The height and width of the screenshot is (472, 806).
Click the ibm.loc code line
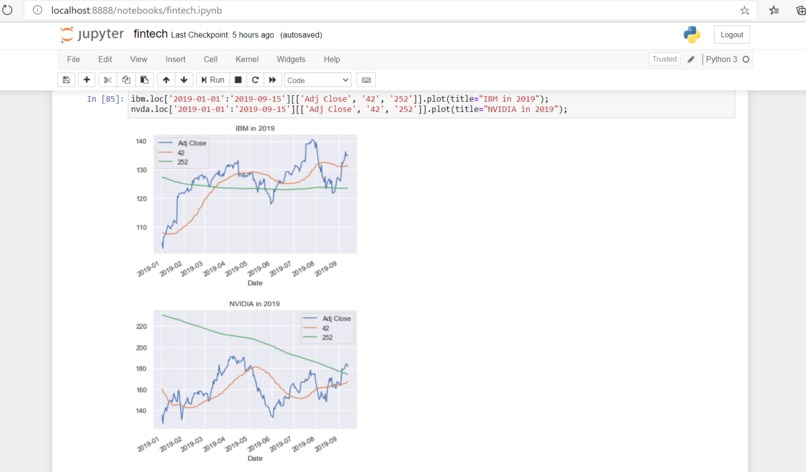[x=340, y=99]
